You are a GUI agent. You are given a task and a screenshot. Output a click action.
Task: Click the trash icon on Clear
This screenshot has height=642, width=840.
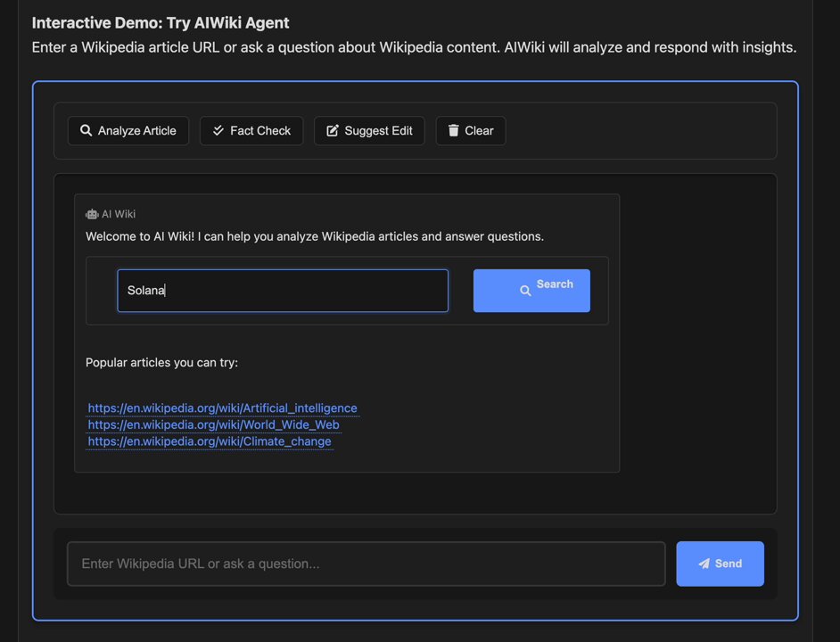pyautogui.click(x=453, y=130)
